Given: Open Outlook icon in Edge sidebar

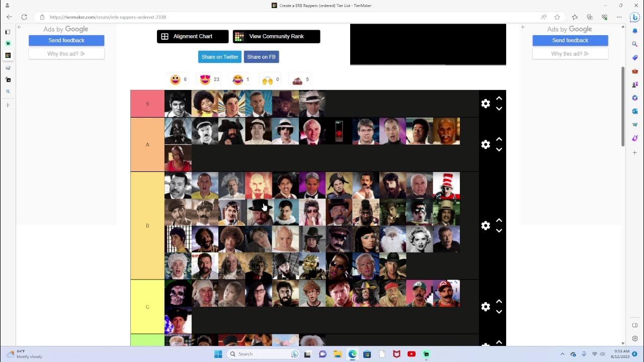Looking at the screenshot, I should coord(635,112).
